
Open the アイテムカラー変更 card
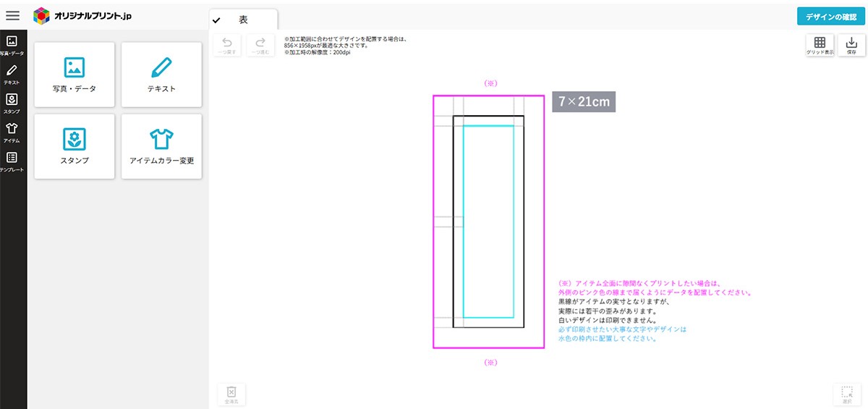(161, 146)
